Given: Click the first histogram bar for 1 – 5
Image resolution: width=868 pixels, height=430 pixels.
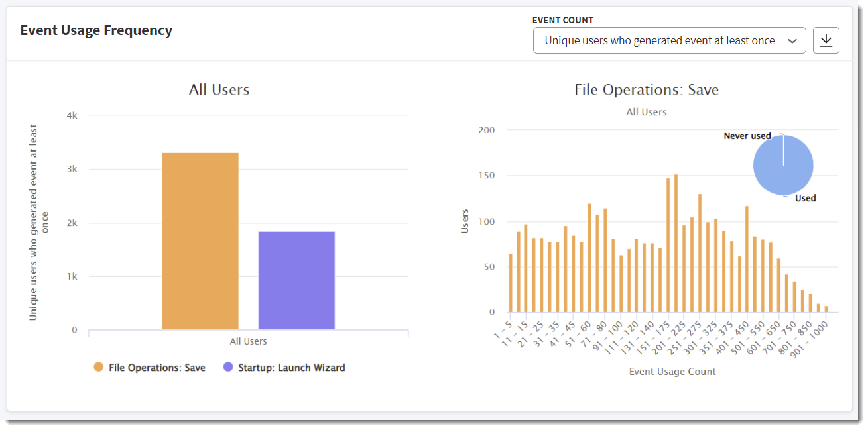Looking at the screenshot, I should click(511, 283).
